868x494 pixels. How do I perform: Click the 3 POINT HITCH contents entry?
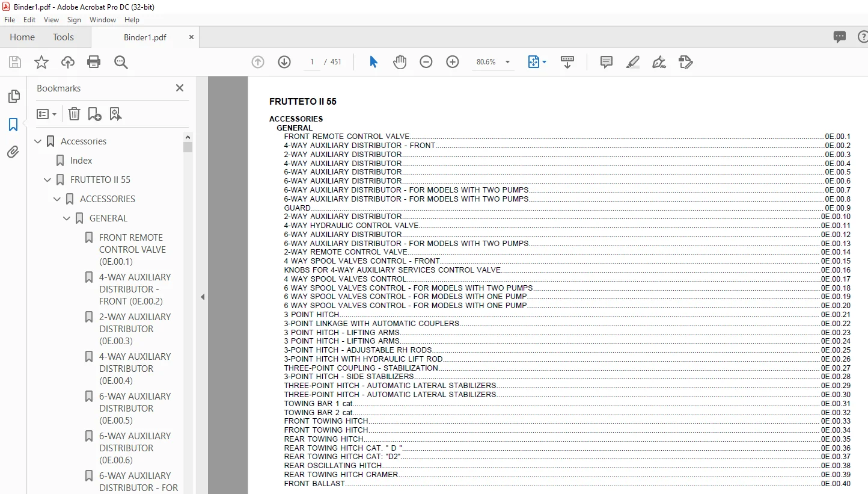[x=567, y=314]
